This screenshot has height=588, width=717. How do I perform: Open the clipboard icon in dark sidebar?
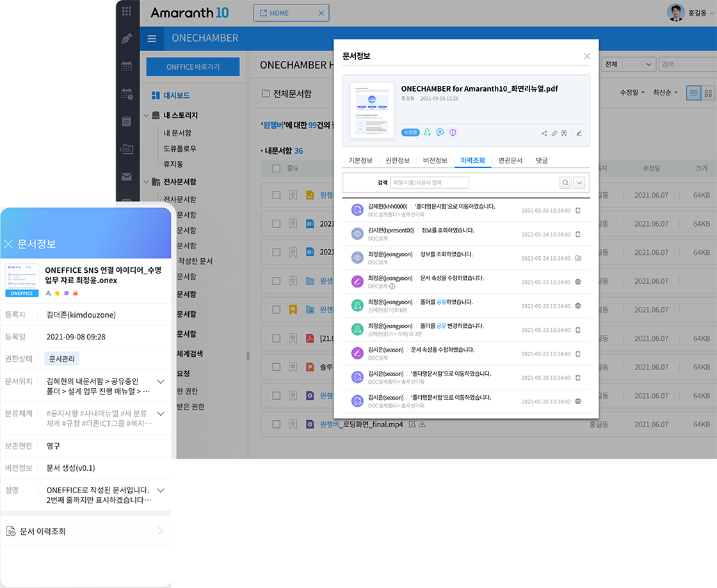click(127, 121)
